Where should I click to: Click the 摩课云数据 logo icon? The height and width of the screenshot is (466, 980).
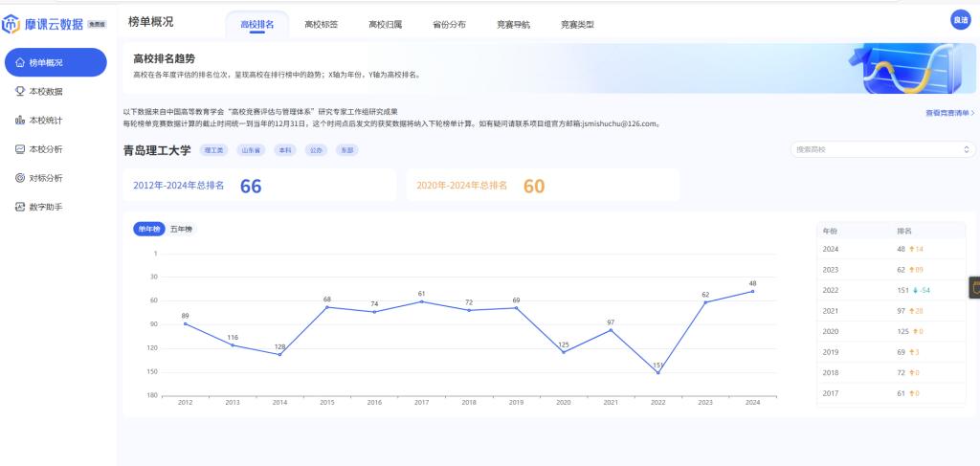coord(11,24)
